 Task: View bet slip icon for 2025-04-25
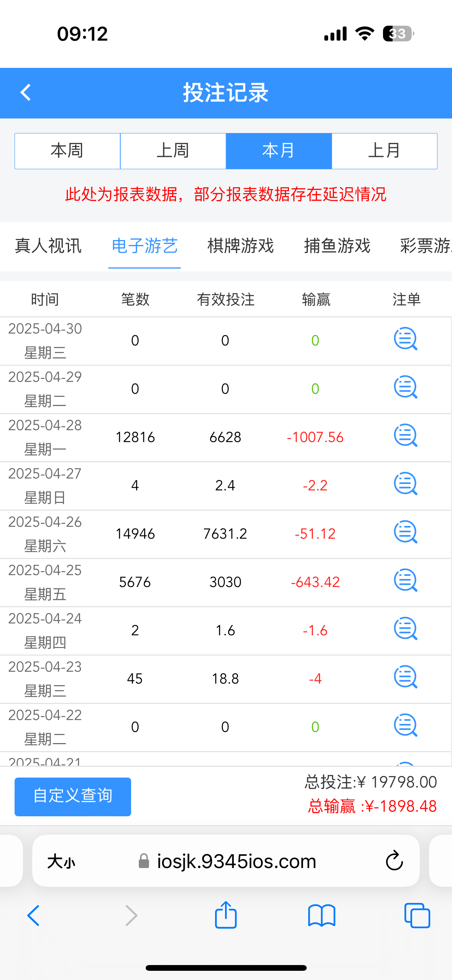405,581
